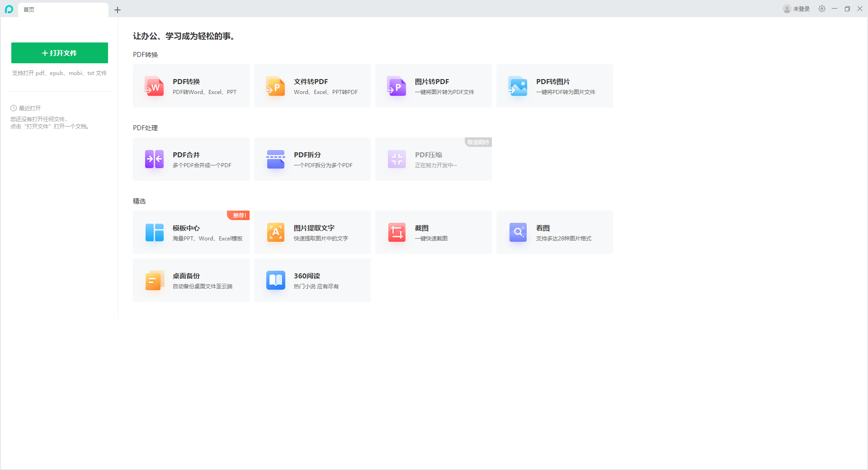Add a new tab with plus
868x470 pixels.
pos(118,9)
